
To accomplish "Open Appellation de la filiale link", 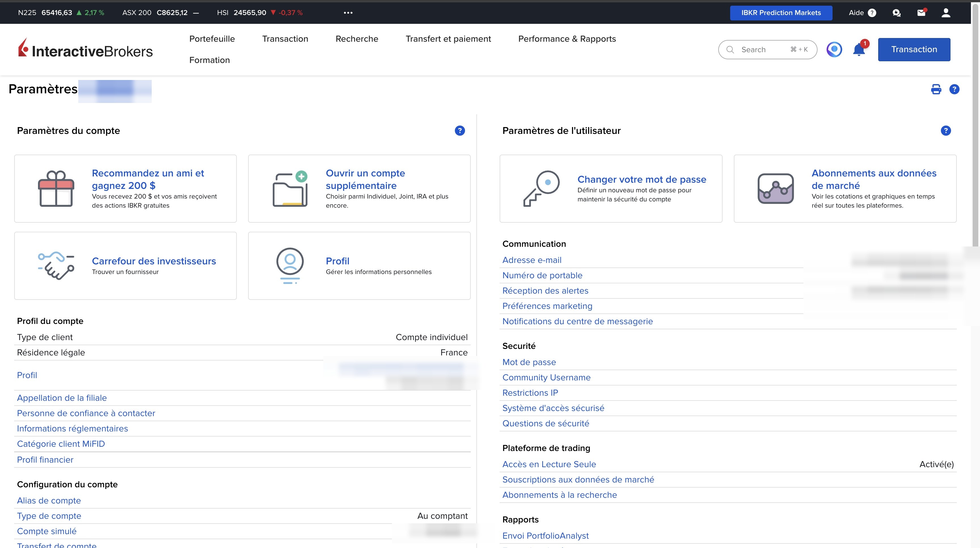I will pos(62,398).
